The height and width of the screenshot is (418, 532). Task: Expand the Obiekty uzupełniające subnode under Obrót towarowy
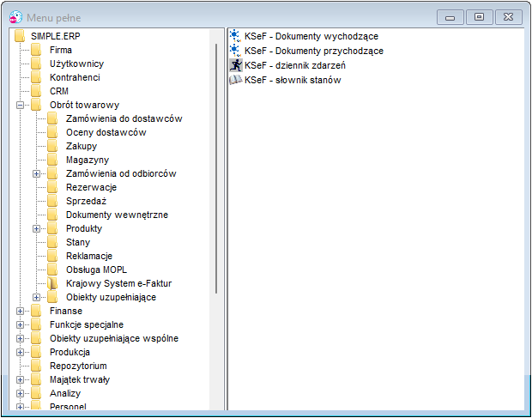(x=36, y=298)
